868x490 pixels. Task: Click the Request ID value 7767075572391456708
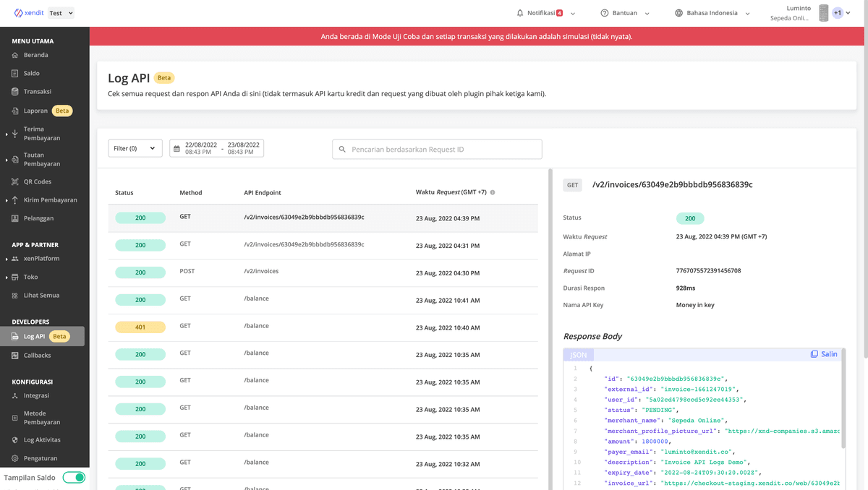pyautogui.click(x=708, y=271)
